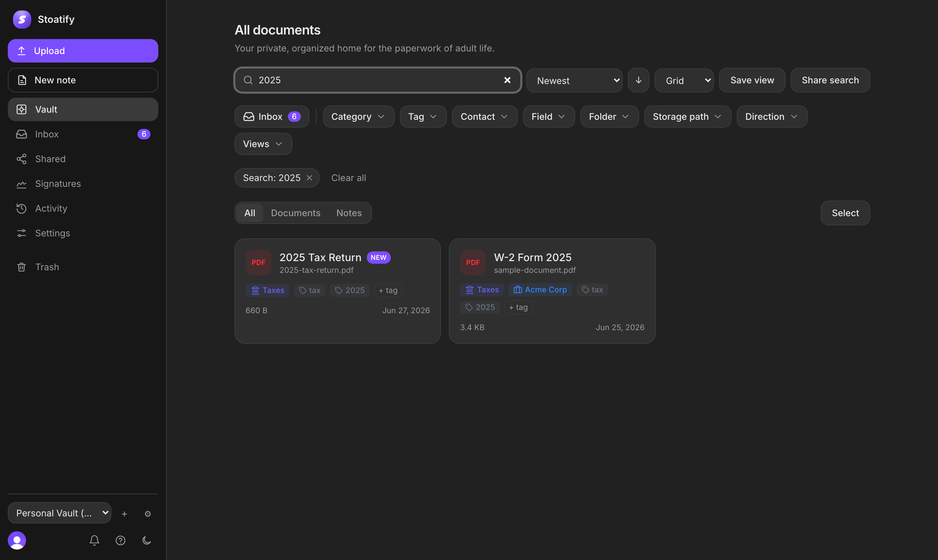
Task: Open the Shared section
Action: [x=83, y=159]
